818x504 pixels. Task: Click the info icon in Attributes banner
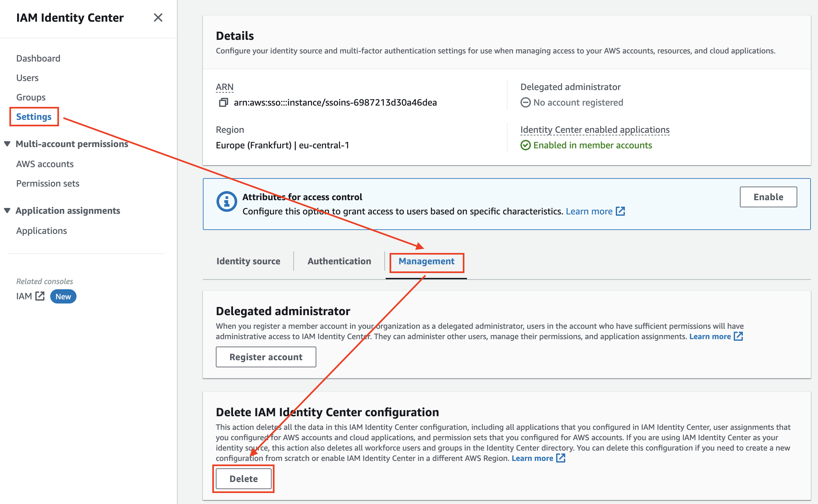pyautogui.click(x=227, y=201)
